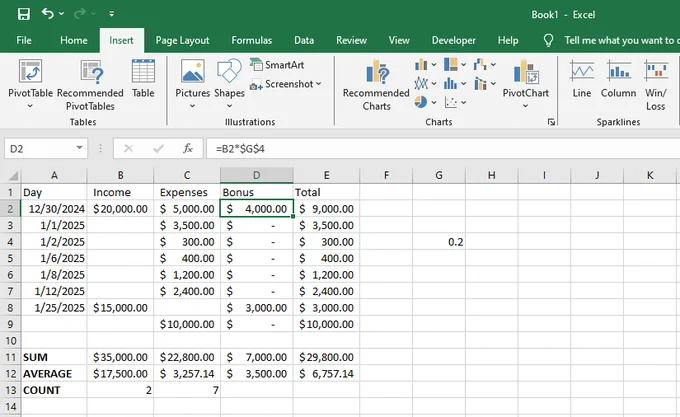The height and width of the screenshot is (417, 680).
Task: Open the Help tab
Action: click(x=508, y=40)
